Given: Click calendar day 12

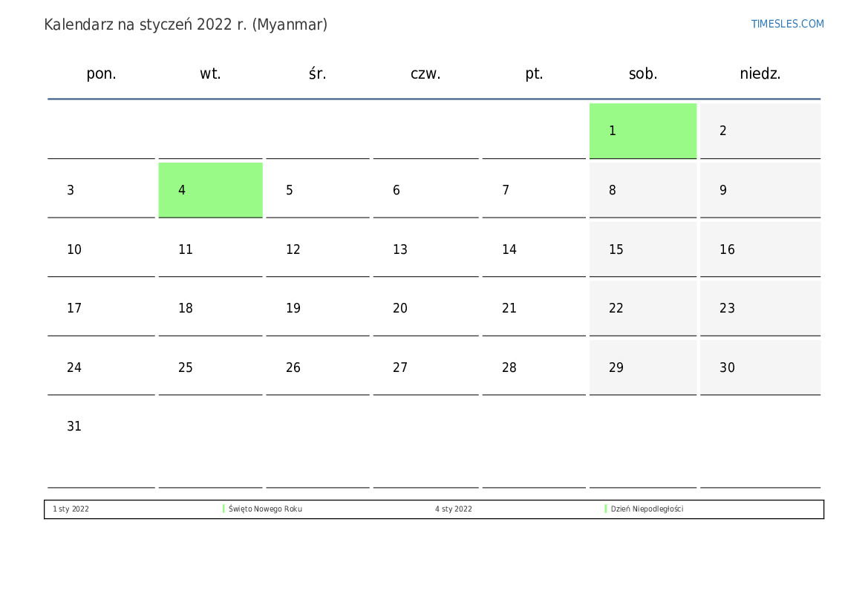Looking at the screenshot, I should [x=318, y=249].
